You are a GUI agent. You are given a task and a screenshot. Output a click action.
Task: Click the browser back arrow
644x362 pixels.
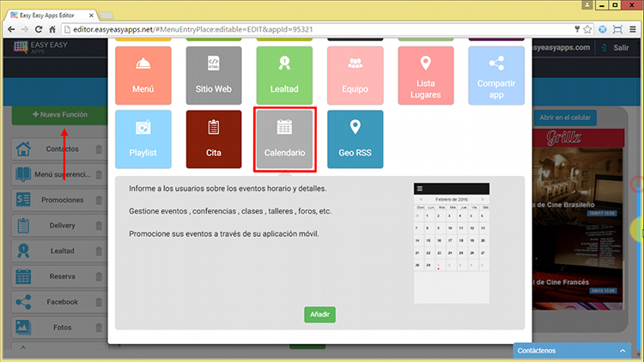[11, 29]
